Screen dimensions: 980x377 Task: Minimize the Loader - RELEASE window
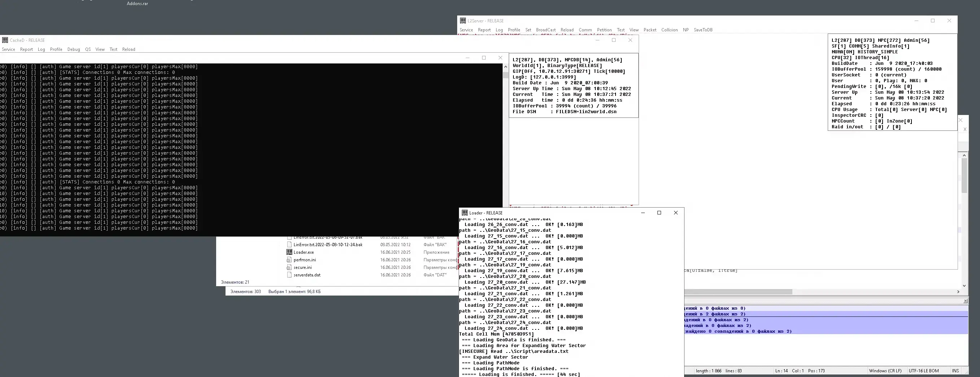point(643,213)
